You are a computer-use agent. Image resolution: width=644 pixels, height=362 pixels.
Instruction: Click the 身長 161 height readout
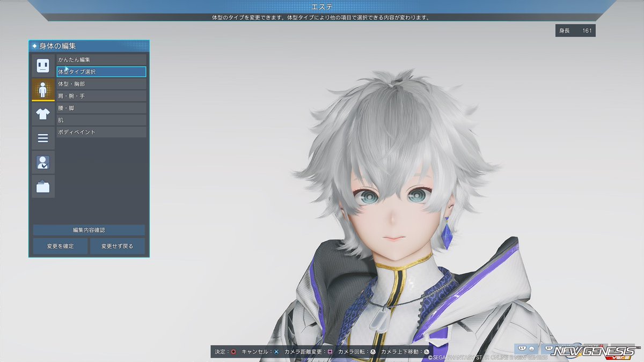tap(575, 31)
